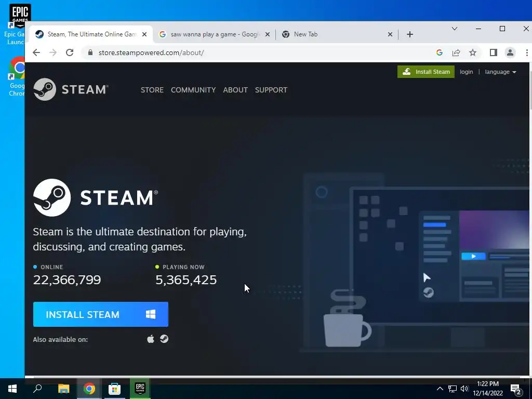Image resolution: width=532 pixels, height=399 pixels.
Task: Click the 'Also available on:' text
Action: tap(60, 339)
